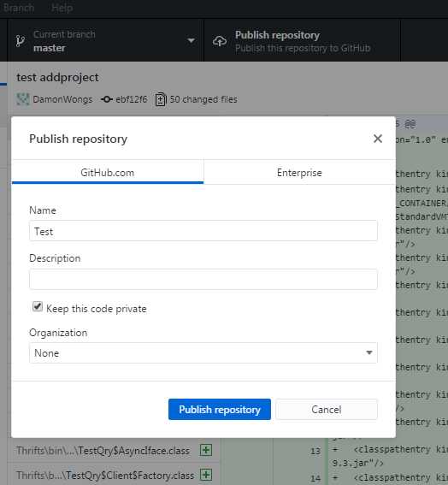This screenshot has width=448, height=485.
Task: Open the Organization dropdown showing None
Action: pos(203,352)
